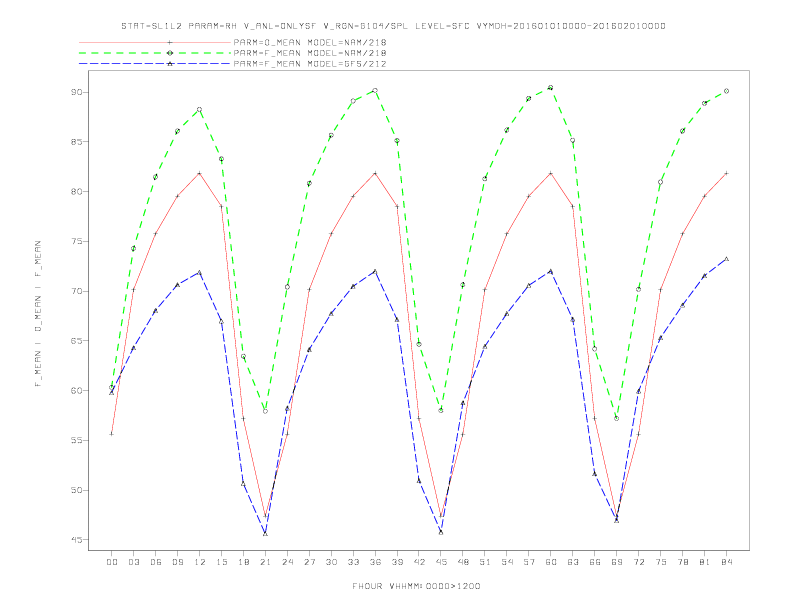The width and height of the screenshot is (792, 612).
Task: Click red plus data point at hour 00
Action: [x=112, y=434]
